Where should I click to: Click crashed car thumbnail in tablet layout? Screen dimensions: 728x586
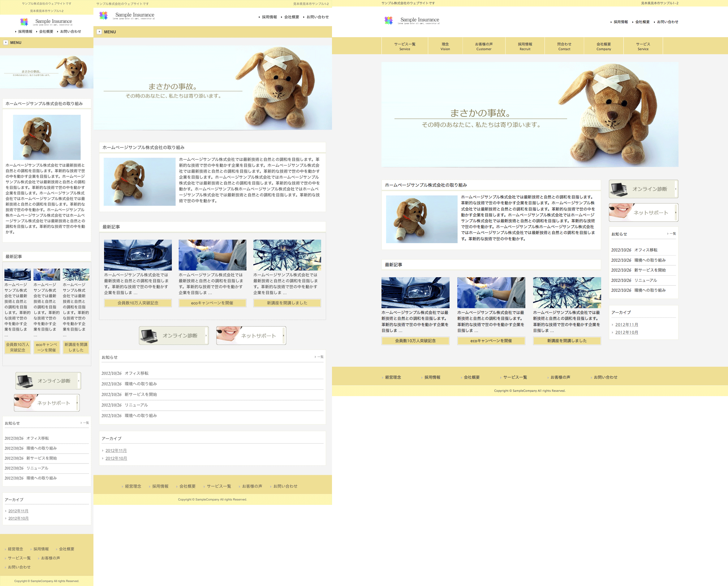138,255
